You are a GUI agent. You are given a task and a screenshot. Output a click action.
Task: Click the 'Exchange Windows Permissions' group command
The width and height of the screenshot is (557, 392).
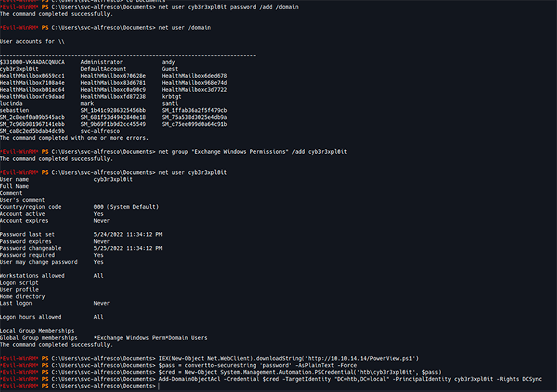[x=252, y=152]
